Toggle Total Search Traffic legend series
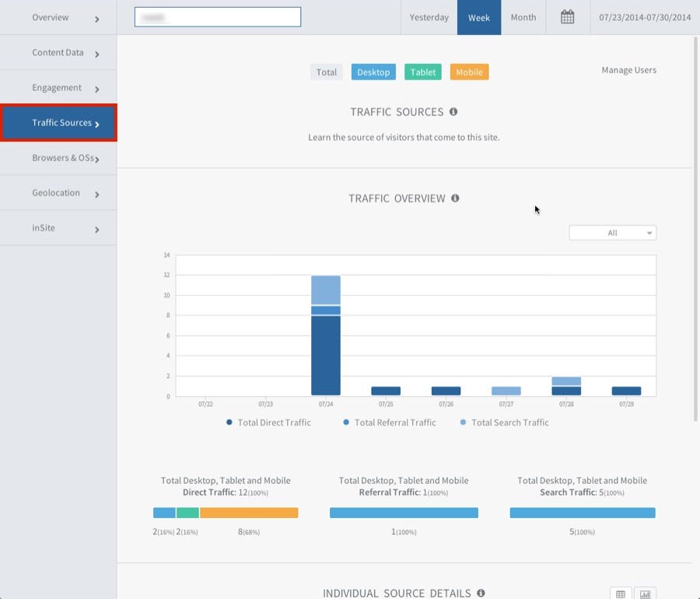The image size is (700, 599). point(505,422)
